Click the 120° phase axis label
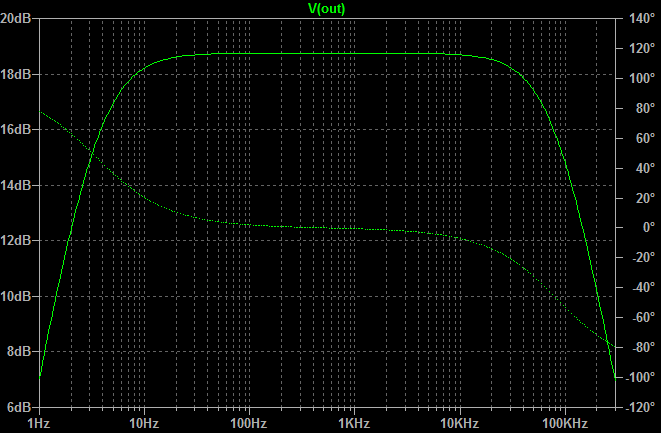661x433 pixels. point(642,48)
